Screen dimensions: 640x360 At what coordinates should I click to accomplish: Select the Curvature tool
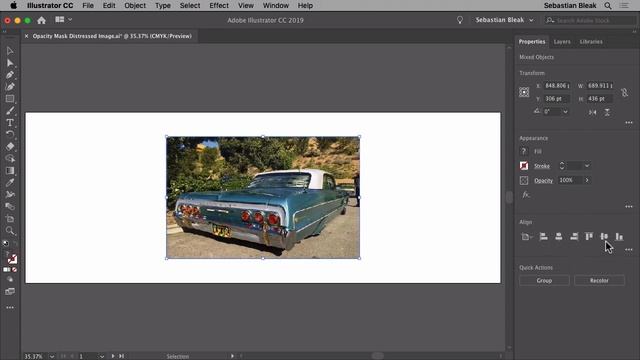[10, 87]
